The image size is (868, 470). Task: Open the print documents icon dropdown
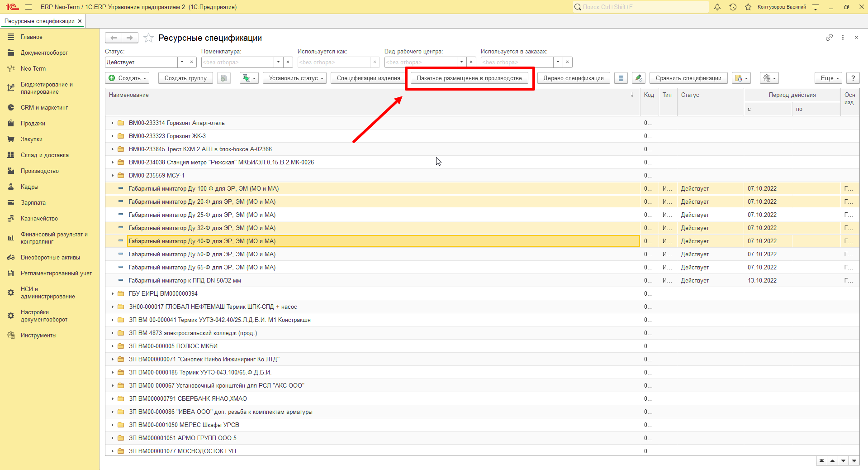[x=741, y=78]
